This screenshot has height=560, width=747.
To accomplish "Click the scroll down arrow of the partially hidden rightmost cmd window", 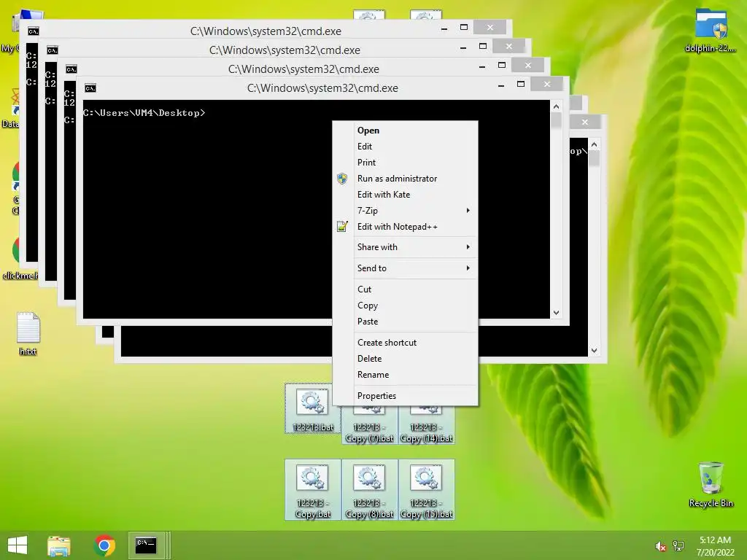I will [x=594, y=351].
